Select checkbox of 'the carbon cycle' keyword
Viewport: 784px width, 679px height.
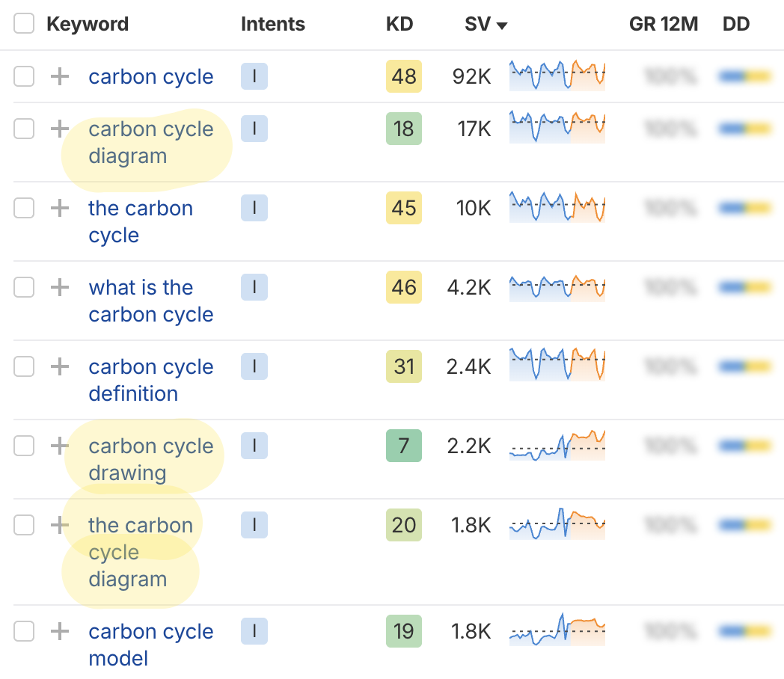(24, 208)
